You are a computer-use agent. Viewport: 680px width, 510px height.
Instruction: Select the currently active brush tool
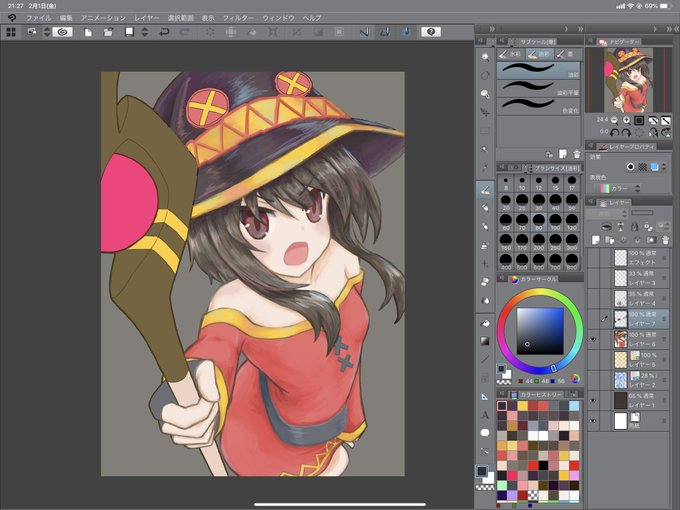pyautogui.click(x=485, y=190)
